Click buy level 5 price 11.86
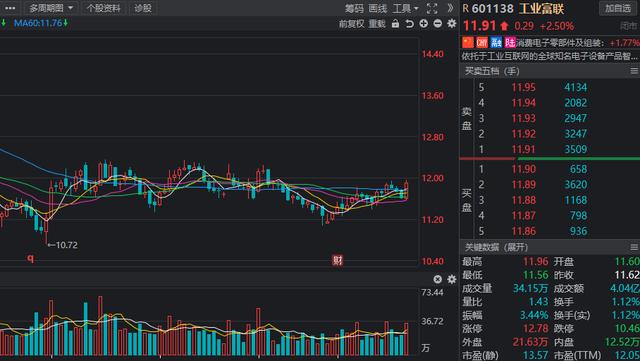Image resolution: width=640 pixels, height=361 pixels. click(523, 231)
